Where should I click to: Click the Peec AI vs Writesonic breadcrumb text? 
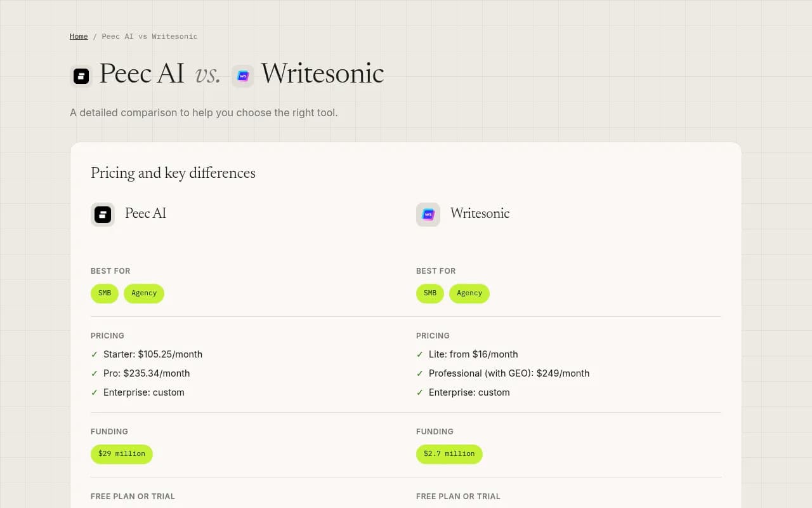pos(150,36)
